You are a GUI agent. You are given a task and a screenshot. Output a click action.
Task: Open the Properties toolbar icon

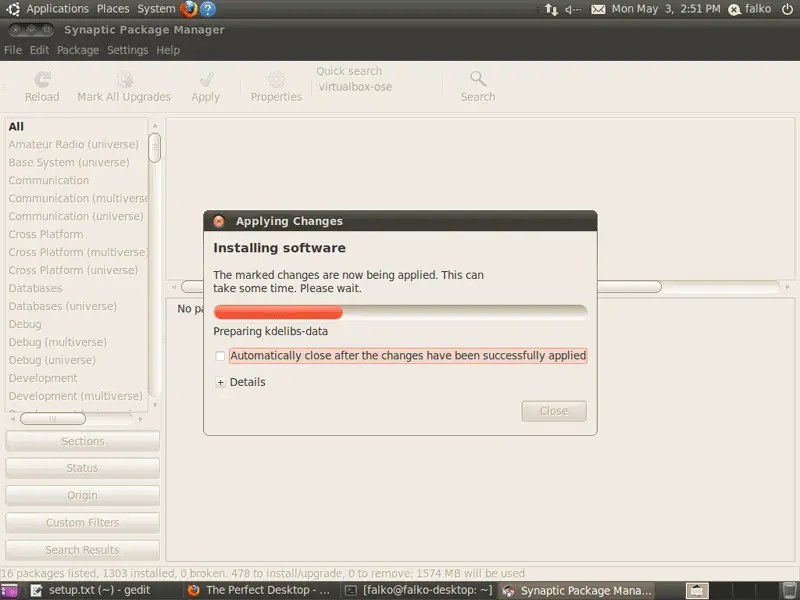pos(277,79)
